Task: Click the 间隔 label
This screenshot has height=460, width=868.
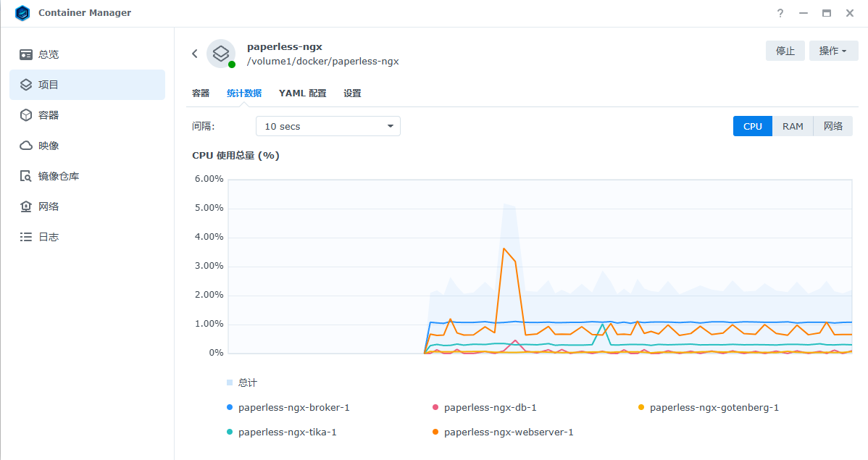Action: (x=203, y=126)
